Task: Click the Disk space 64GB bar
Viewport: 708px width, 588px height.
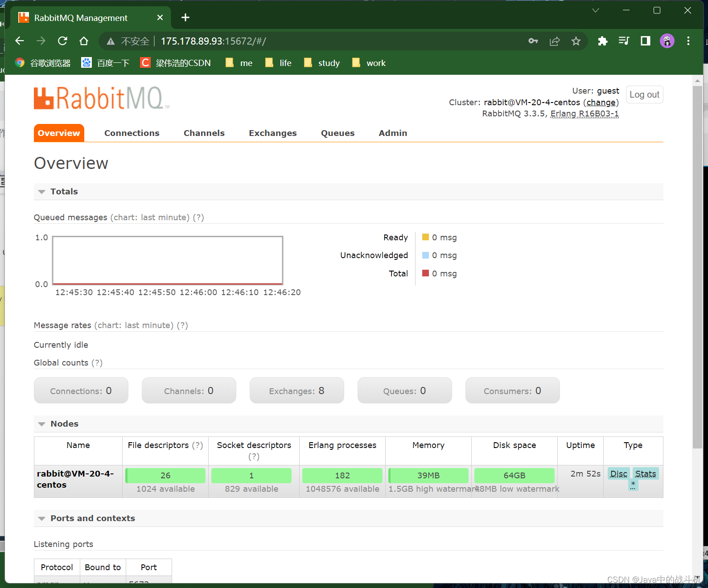Action: tap(515, 475)
